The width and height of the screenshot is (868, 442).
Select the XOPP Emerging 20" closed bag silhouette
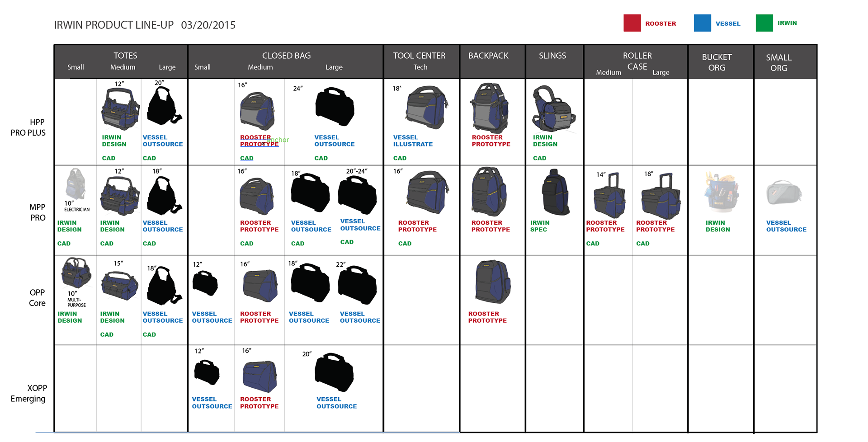334,372
